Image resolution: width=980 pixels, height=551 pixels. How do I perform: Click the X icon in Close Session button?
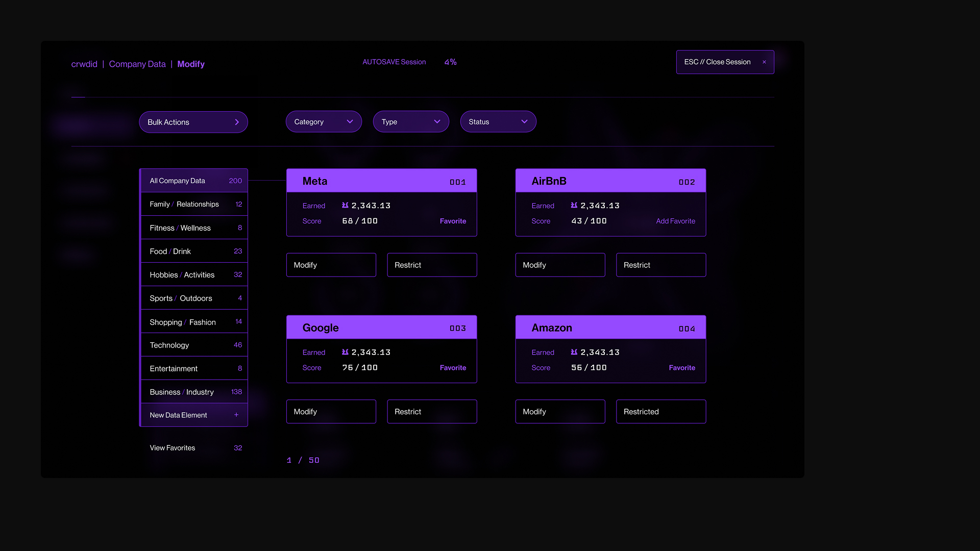[764, 62]
